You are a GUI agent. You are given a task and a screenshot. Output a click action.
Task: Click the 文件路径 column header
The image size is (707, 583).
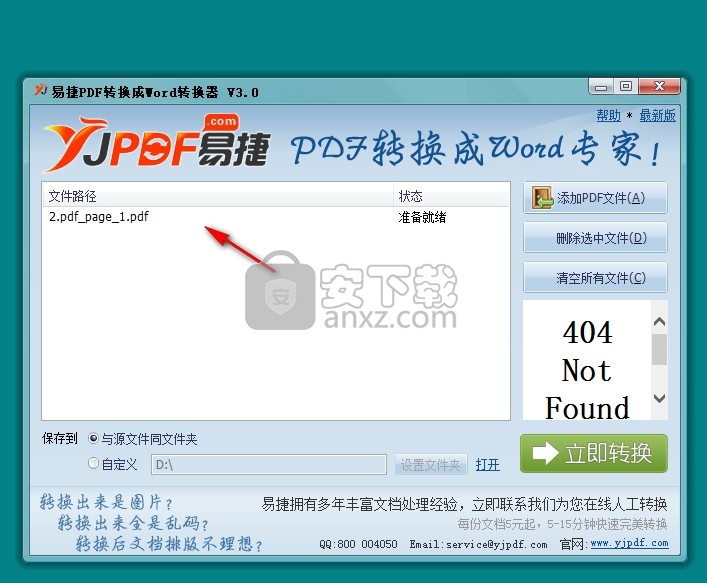[218, 196]
